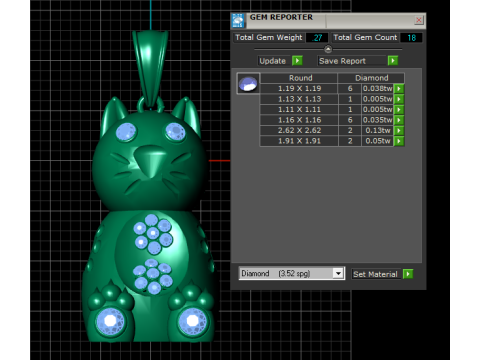Click the Set Material button

tap(375, 274)
